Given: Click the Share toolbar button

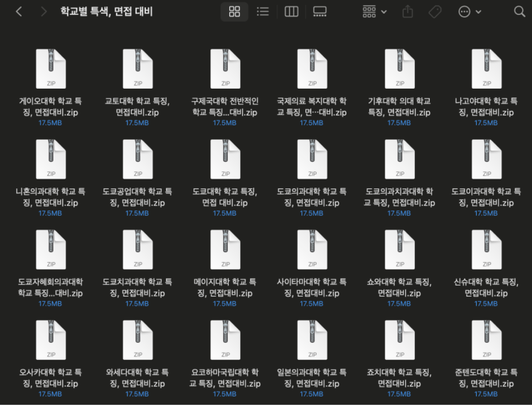Looking at the screenshot, I should (x=408, y=12).
